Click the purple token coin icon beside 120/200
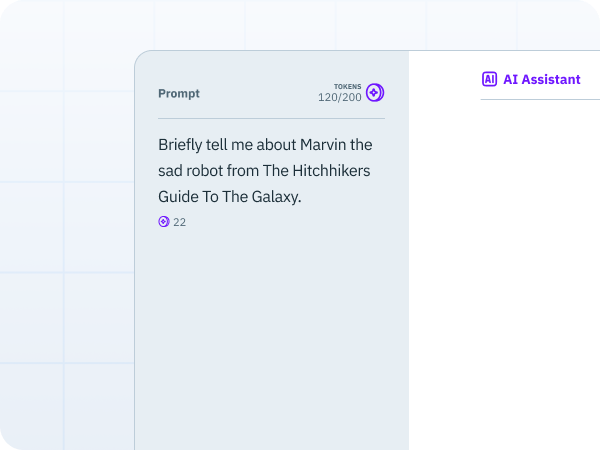Screen dimensions: 600x450 tap(375, 92)
